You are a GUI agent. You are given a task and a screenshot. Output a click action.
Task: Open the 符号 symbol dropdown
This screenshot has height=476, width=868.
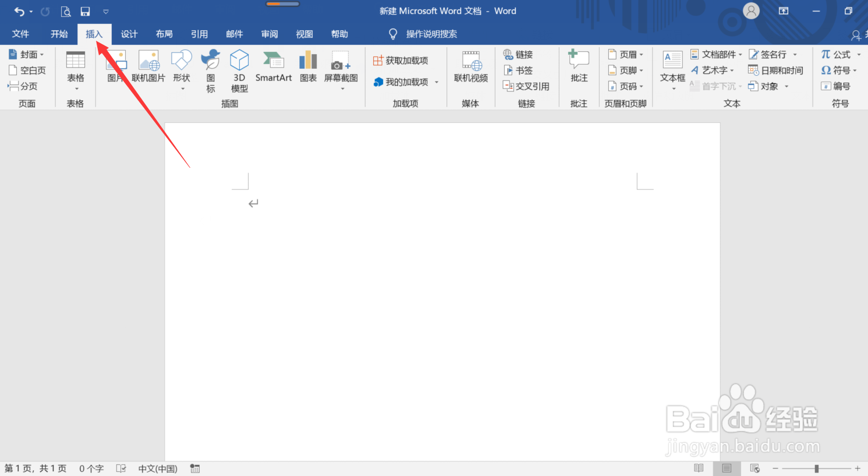[x=839, y=70]
